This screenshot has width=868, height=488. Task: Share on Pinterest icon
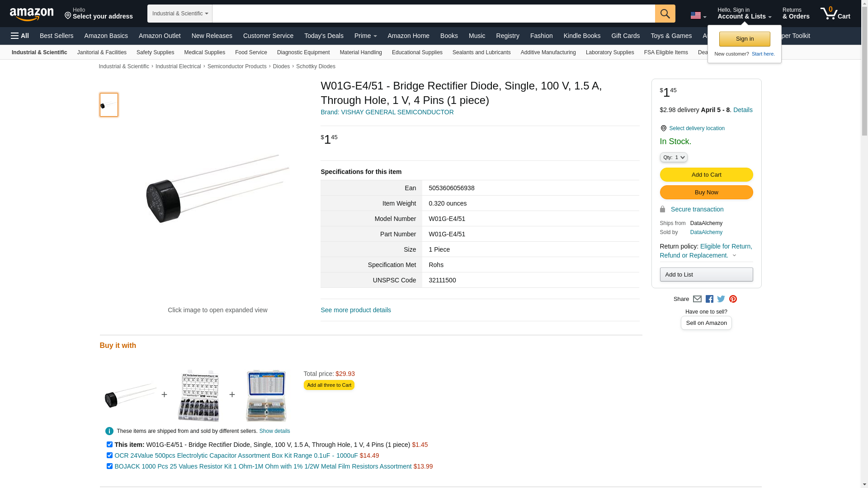coord(733,299)
